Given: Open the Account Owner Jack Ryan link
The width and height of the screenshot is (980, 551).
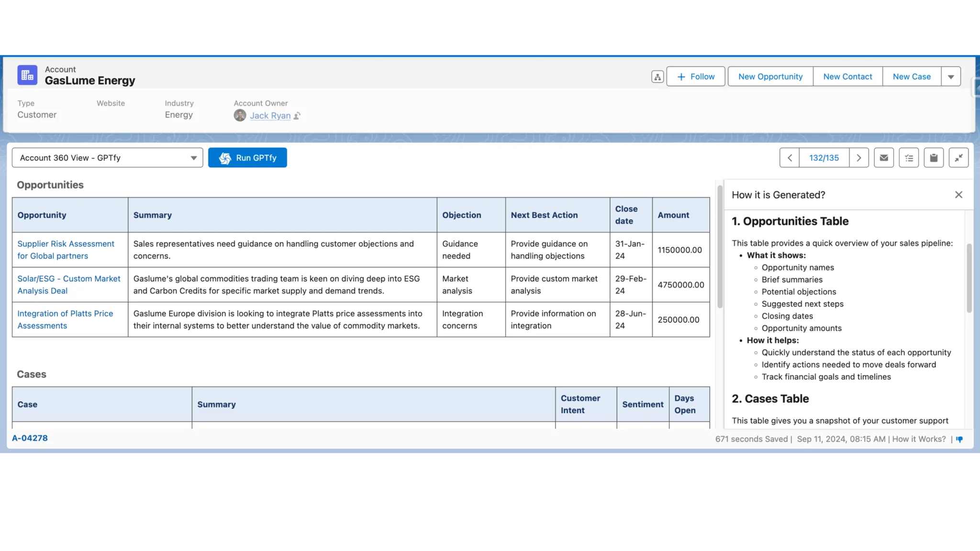Looking at the screenshot, I should click(270, 115).
